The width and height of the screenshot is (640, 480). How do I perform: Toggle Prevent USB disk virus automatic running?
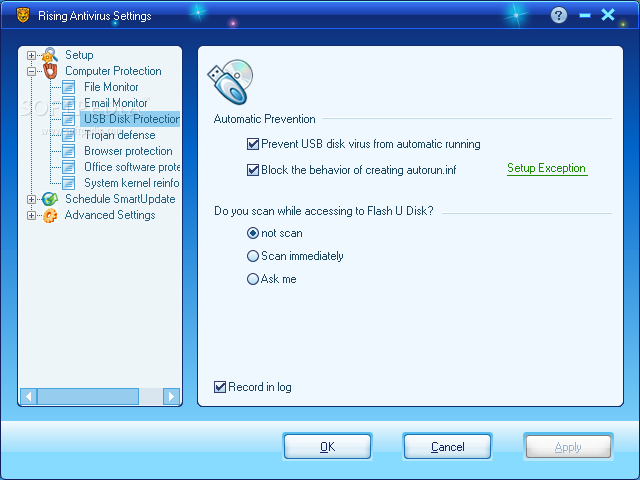click(253, 144)
